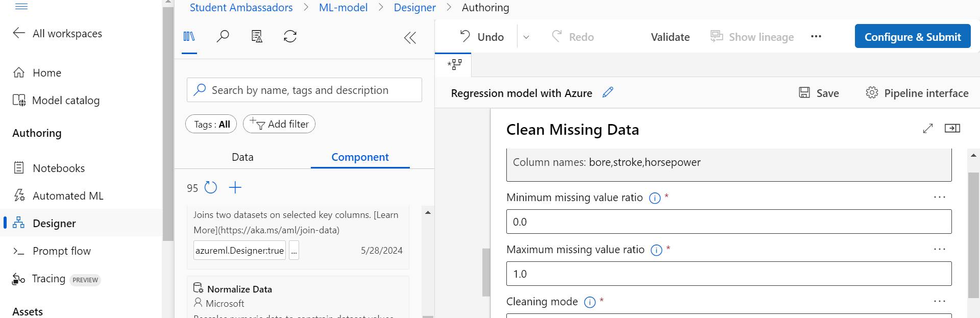Open Tags: All filter
Viewport: 980px width, 318px height.
pos(211,124)
